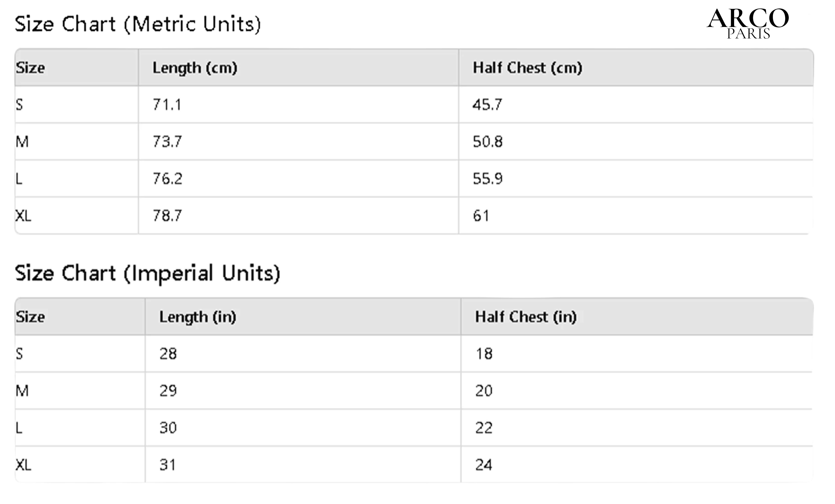The height and width of the screenshot is (504, 835).
Task: Select the 45.7 half chest value
Action: [487, 105]
